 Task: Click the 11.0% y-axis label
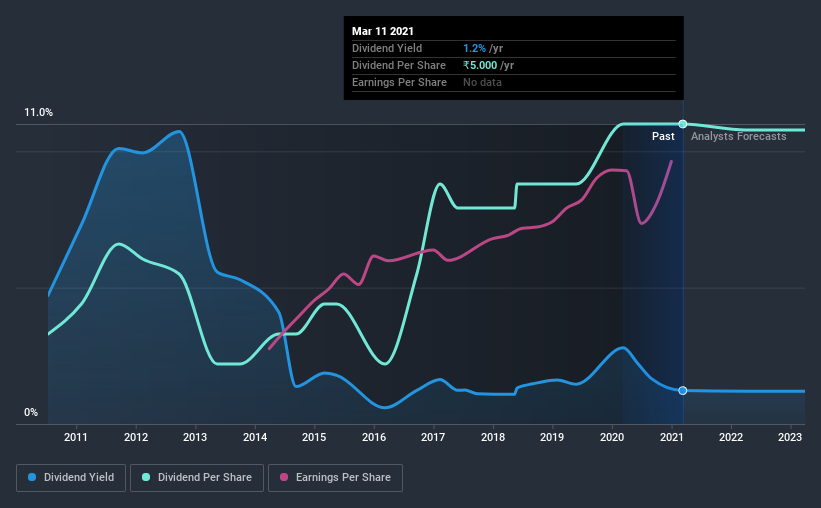pyautogui.click(x=38, y=113)
